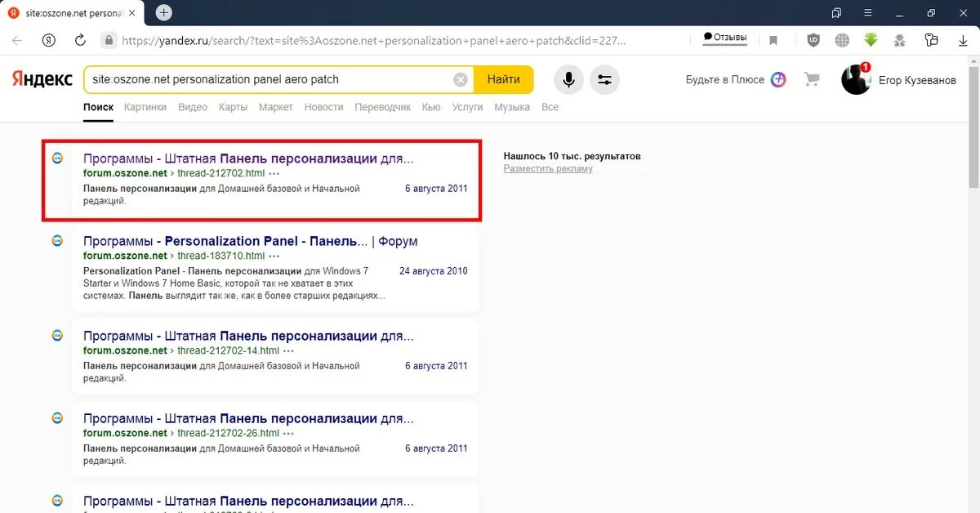Switch to the Карты tab
The image size is (980, 513).
click(x=233, y=107)
